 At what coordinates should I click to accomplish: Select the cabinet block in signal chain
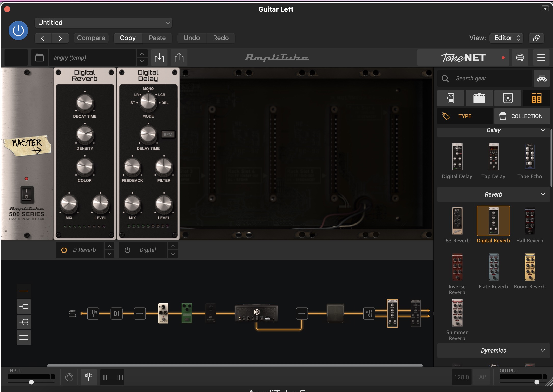click(335, 313)
